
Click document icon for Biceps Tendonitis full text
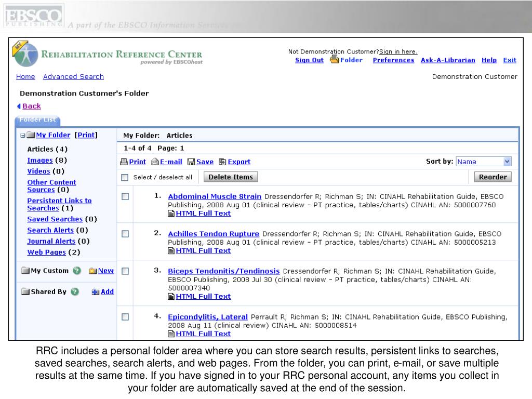171,297
